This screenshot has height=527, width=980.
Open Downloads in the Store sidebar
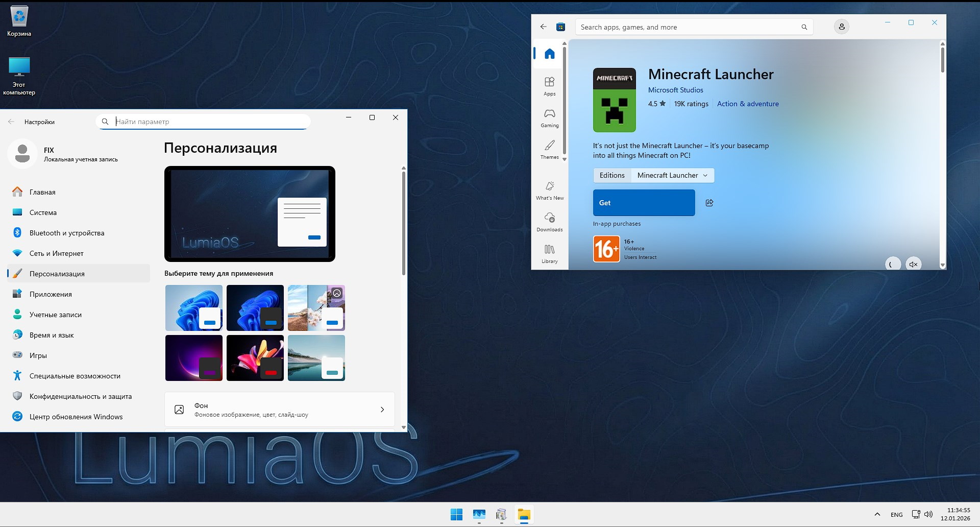tap(549, 222)
